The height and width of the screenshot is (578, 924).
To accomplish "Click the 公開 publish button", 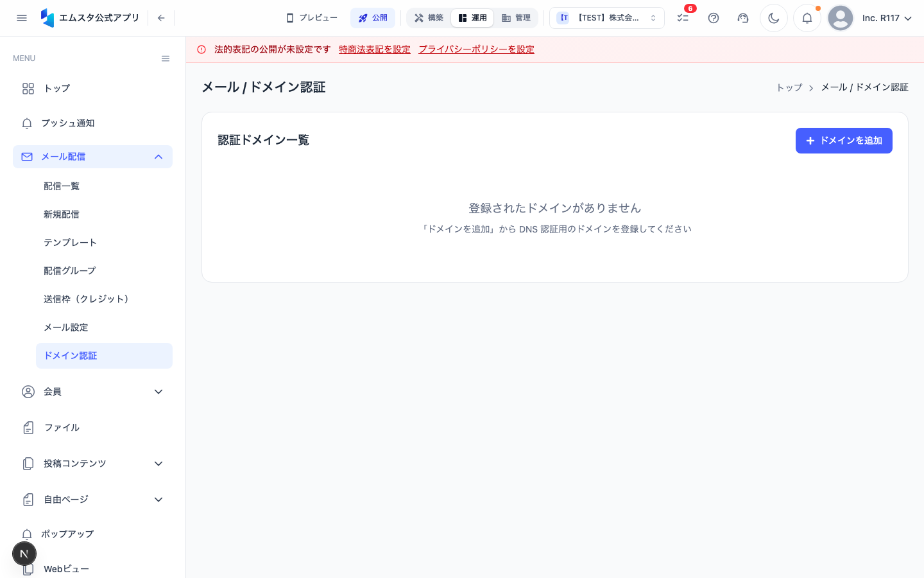I will coord(373,18).
